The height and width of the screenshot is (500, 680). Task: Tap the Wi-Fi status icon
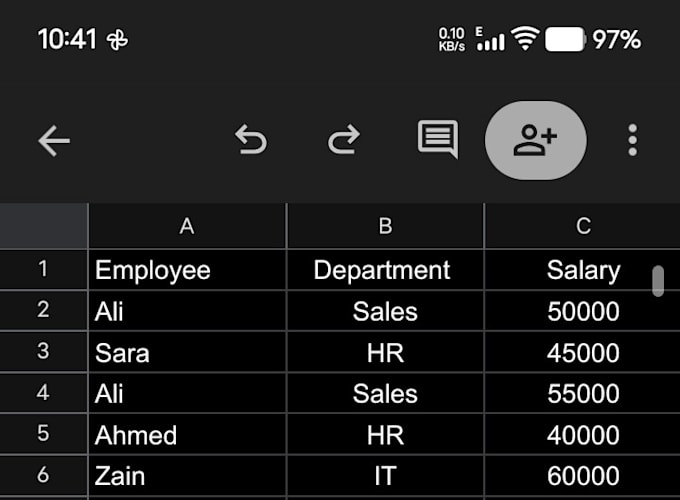pos(525,39)
